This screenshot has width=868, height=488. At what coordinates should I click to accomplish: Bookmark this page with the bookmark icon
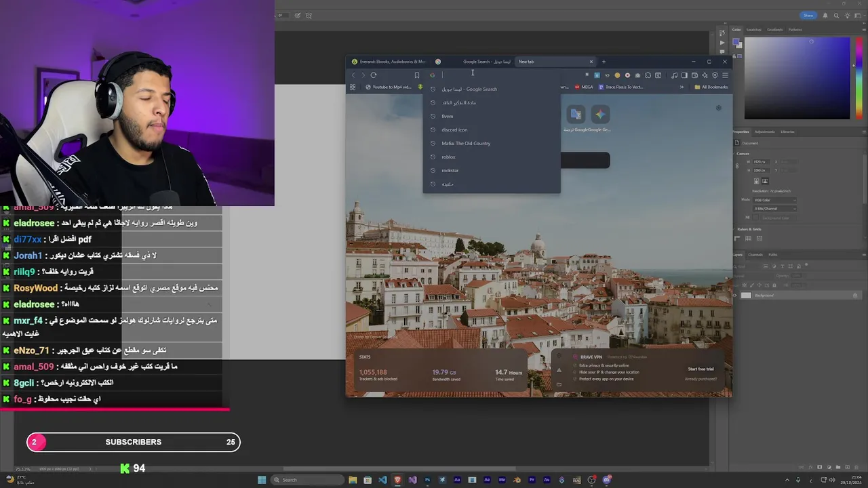click(416, 75)
